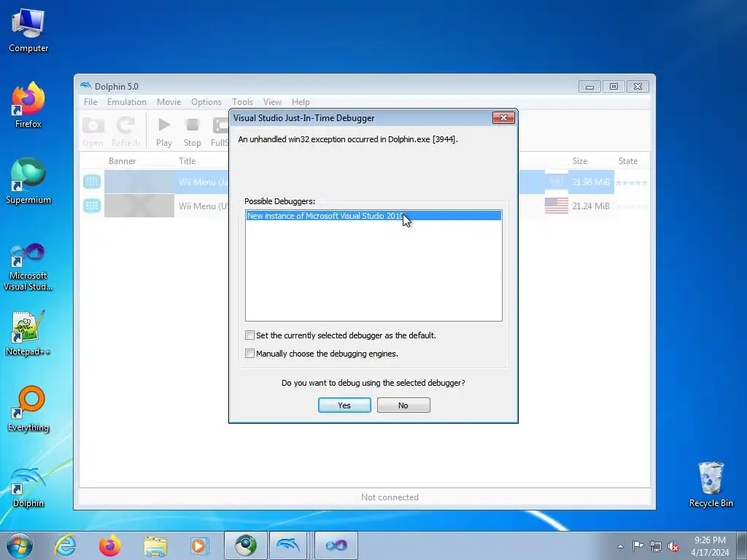The image size is (747, 560).
Task: Open the Computer desktop icon
Action: coord(28,31)
